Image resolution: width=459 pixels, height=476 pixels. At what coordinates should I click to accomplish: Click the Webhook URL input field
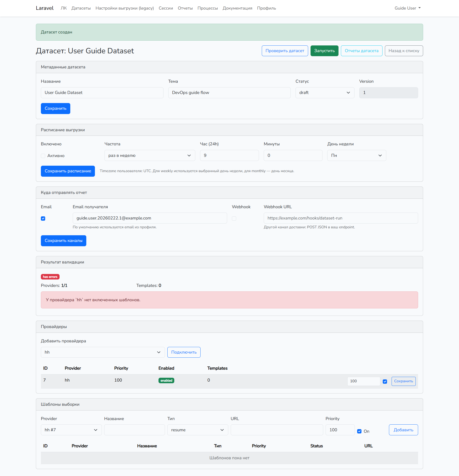point(340,218)
